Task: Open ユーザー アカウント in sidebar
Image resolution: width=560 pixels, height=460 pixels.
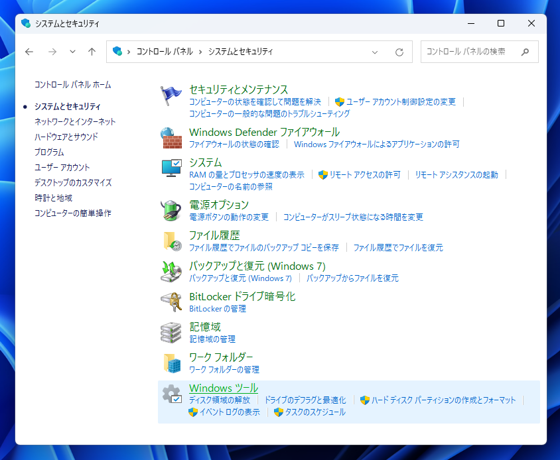Action: pyautogui.click(x=62, y=167)
